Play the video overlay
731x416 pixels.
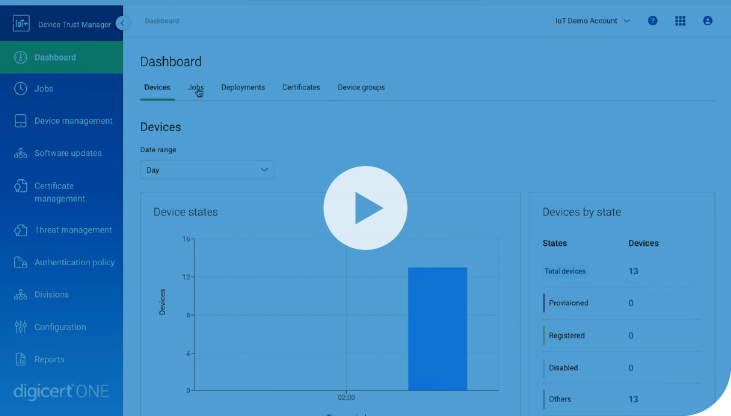365,208
